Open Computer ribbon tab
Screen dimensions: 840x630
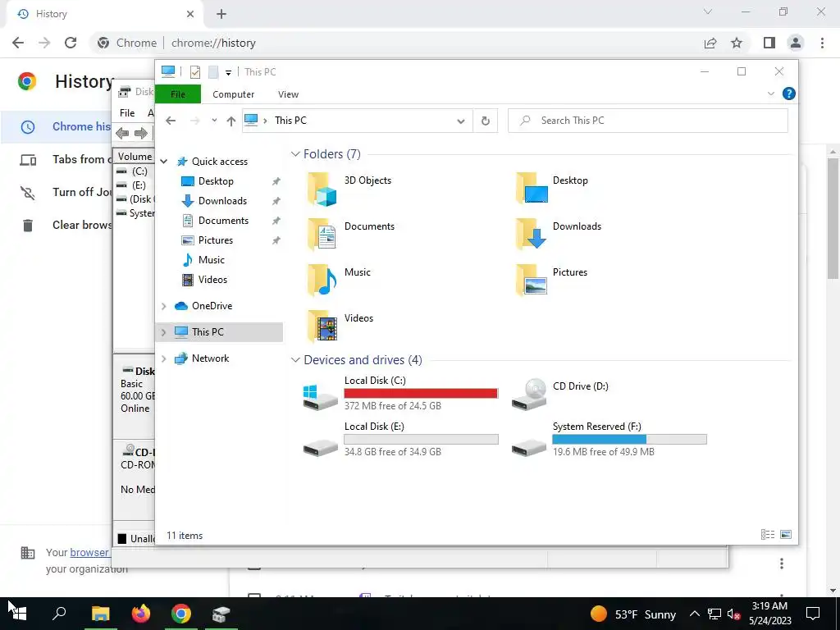tap(234, 94)
